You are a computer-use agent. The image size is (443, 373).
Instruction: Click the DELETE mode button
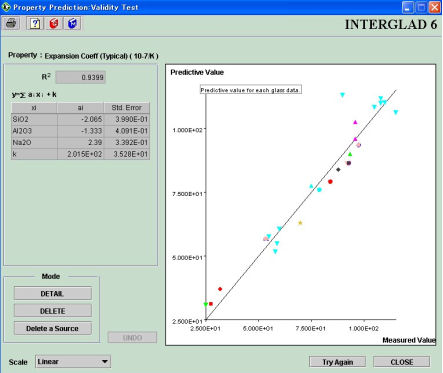coord(53,311)
